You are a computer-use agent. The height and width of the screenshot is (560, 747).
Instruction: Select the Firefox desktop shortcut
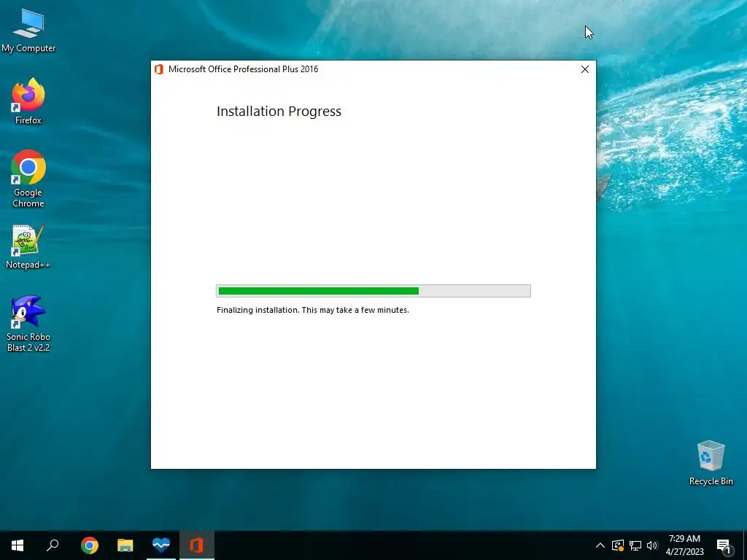click(28, 101)
